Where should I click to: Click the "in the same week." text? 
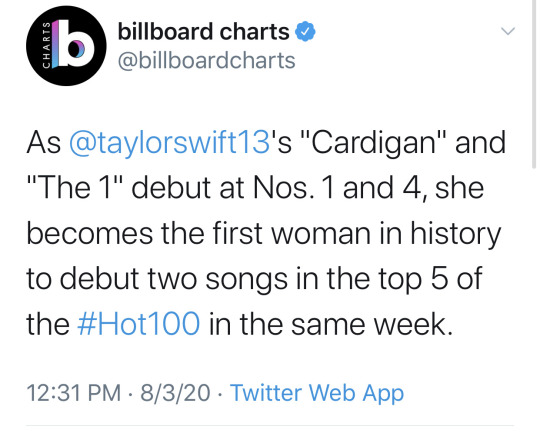[331, 323]
